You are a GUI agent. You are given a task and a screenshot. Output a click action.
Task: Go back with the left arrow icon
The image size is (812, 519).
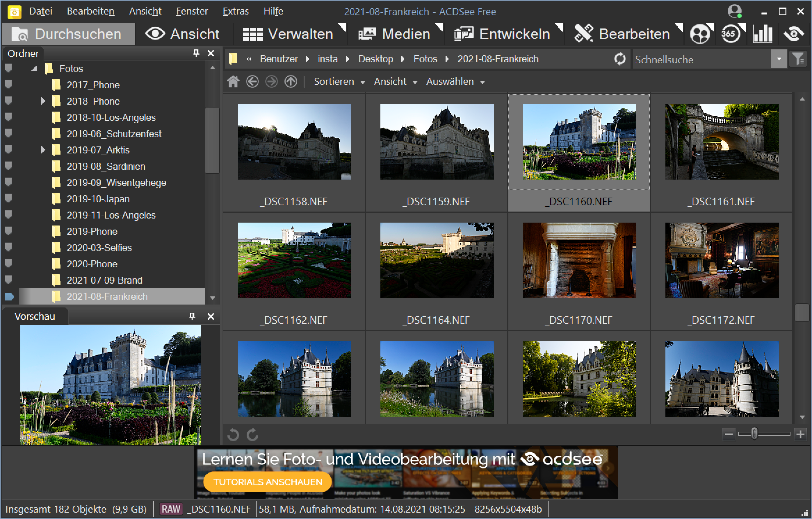tap(252, 82)
